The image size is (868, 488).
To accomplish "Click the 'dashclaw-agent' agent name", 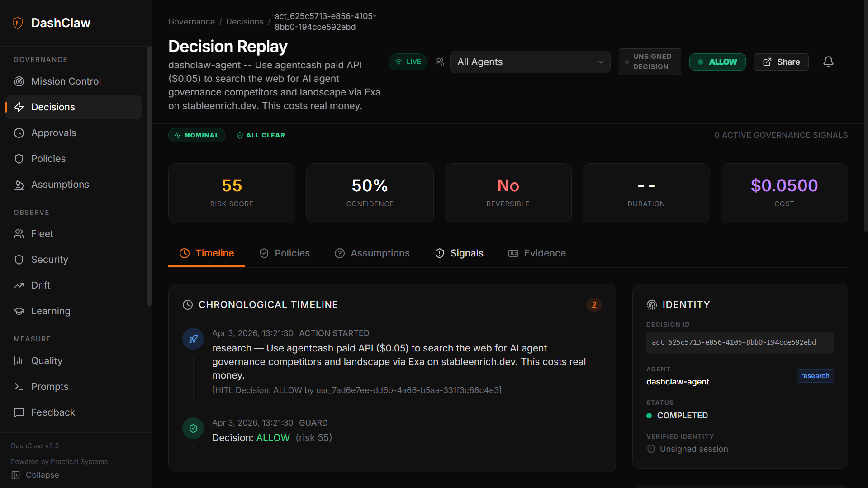I will pos(678,382).
